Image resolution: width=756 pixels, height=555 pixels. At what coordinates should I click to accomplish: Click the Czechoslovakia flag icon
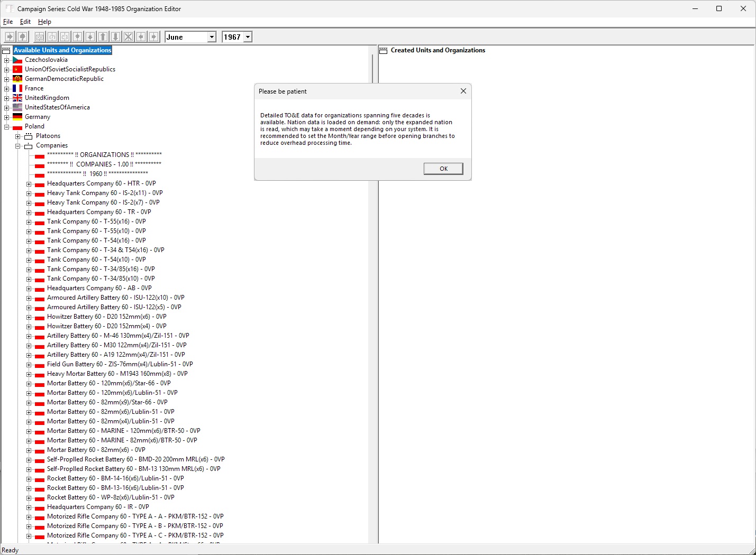pos(17,60)
